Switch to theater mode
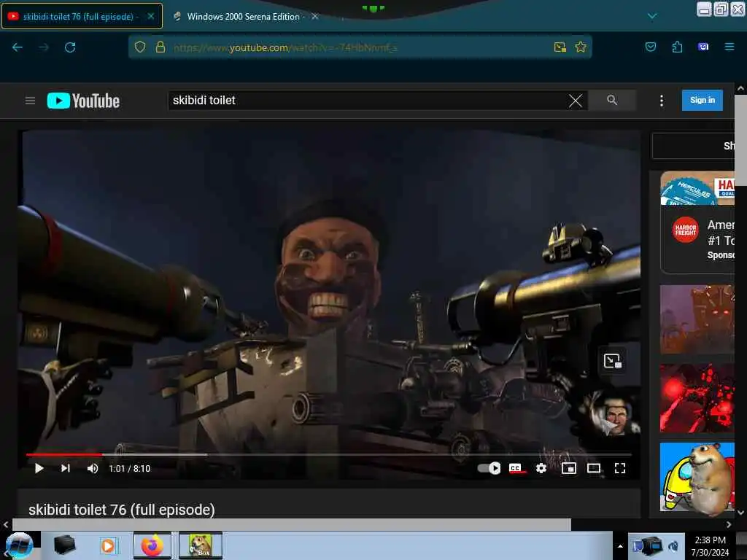Viewport: 747px width, 560px height. pyautogui.click(x=594, y=468)
